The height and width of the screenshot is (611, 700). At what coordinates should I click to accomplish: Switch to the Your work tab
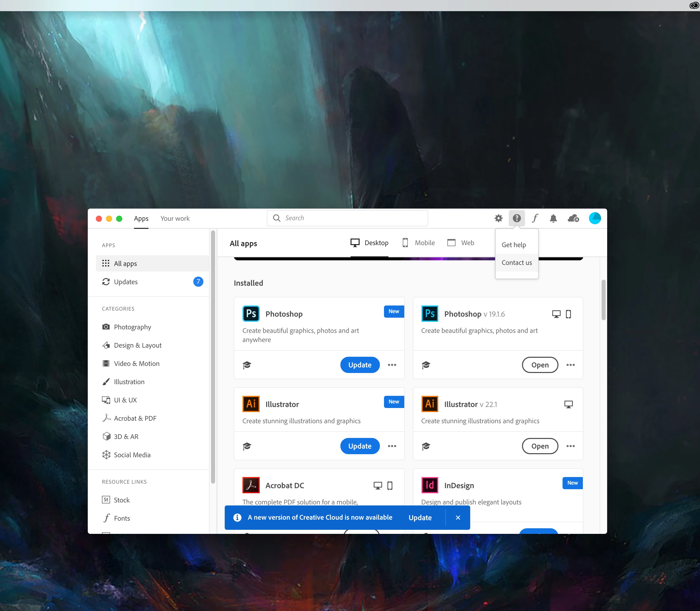175,218
